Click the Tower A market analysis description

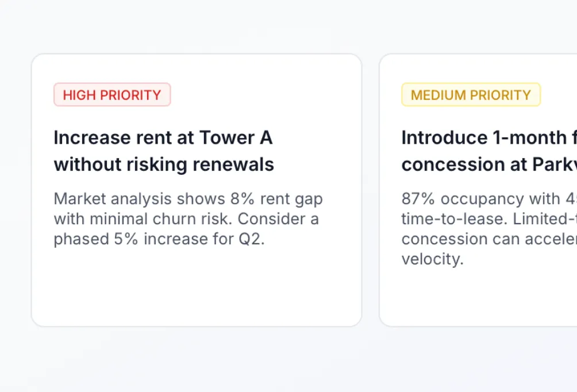click(x=187, y=218)
